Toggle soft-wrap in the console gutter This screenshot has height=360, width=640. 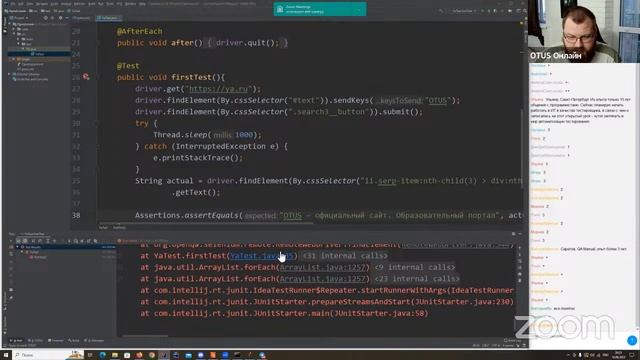coord(520,261)
